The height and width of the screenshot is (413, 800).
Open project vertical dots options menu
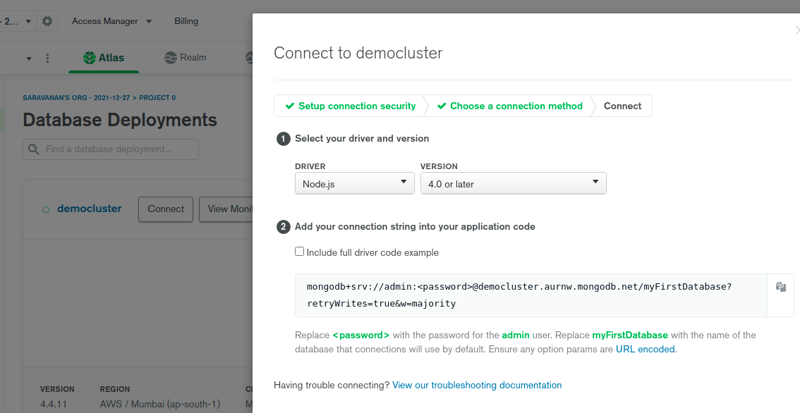[x=47, y=58]
